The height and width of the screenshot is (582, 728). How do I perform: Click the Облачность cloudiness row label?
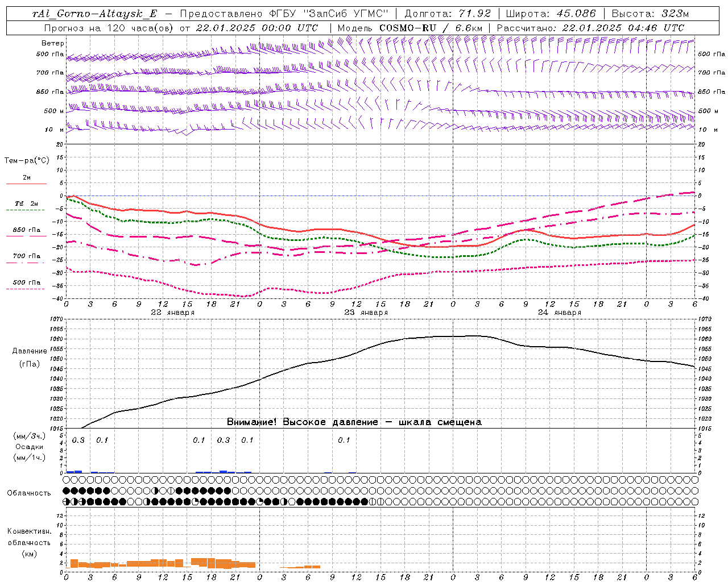(x=29, y=493)
